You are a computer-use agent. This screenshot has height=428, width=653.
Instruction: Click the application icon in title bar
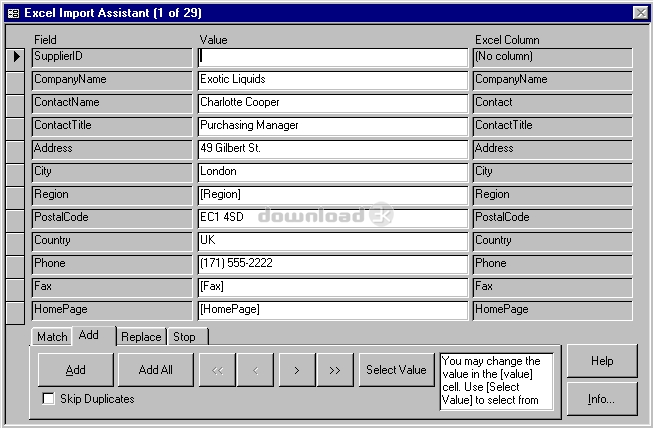(13, 12)
